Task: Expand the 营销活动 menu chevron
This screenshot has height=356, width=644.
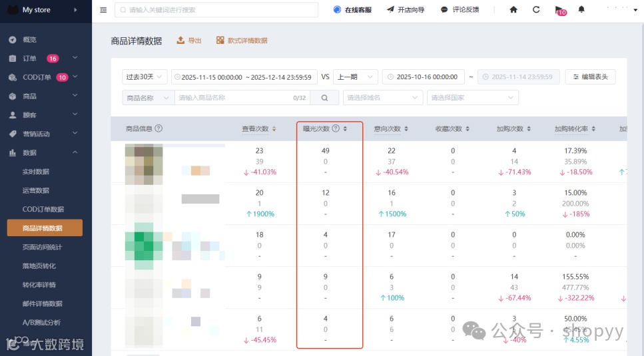Action: (x=75, y=133)
